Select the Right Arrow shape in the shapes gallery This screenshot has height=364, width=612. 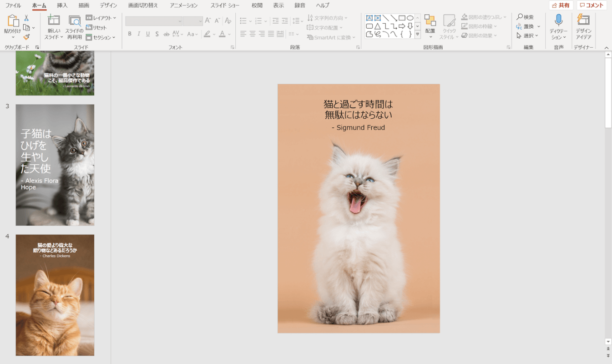(x=402, y=26)
